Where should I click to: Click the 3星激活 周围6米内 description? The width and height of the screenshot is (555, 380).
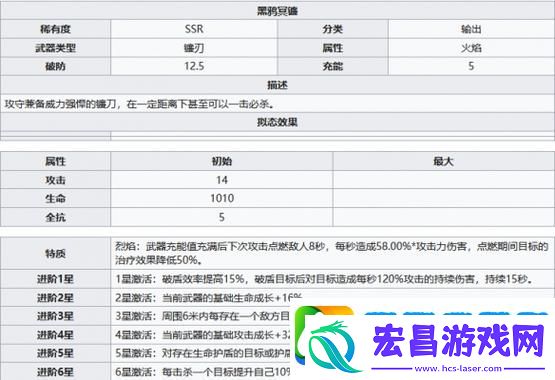coord(202,316)
